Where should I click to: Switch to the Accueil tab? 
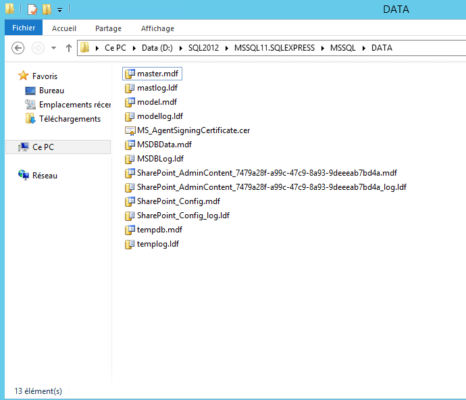coord(64,28)
